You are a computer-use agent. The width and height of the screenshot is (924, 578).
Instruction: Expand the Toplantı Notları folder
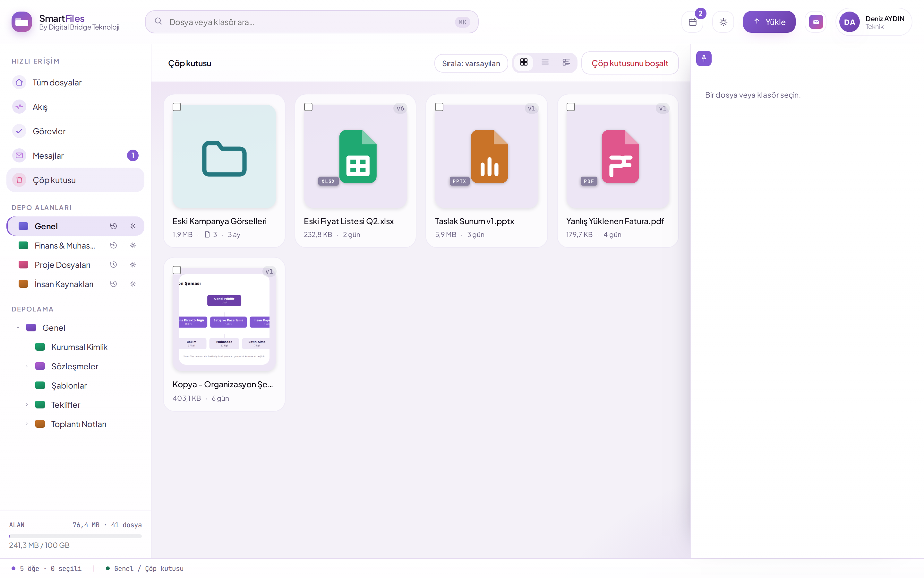(27, 424)
